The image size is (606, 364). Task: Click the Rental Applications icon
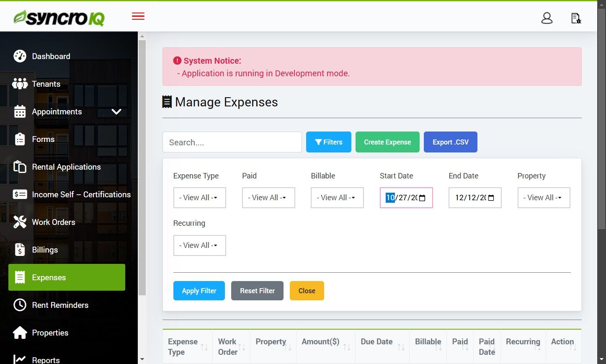click(x=20, y=167)
